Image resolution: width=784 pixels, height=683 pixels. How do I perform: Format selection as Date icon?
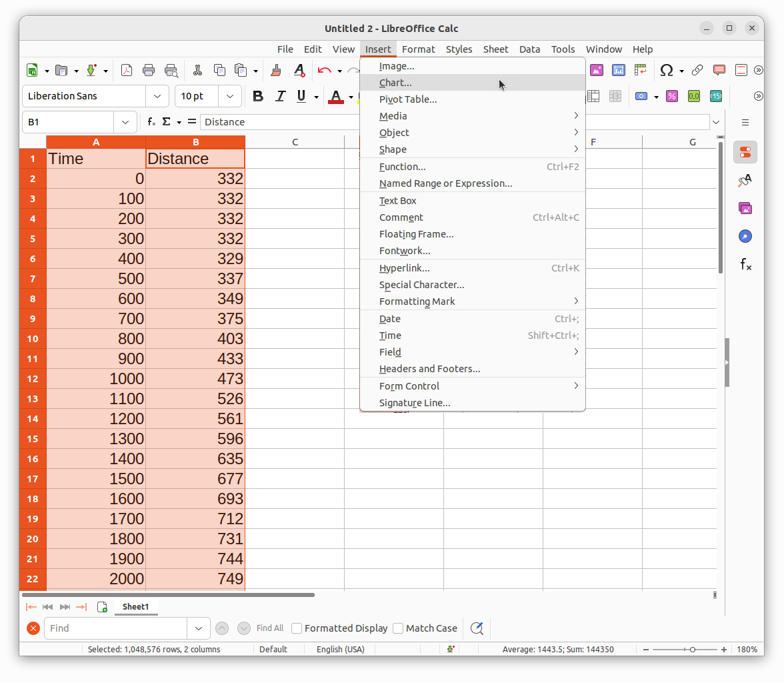coord(716,96)
